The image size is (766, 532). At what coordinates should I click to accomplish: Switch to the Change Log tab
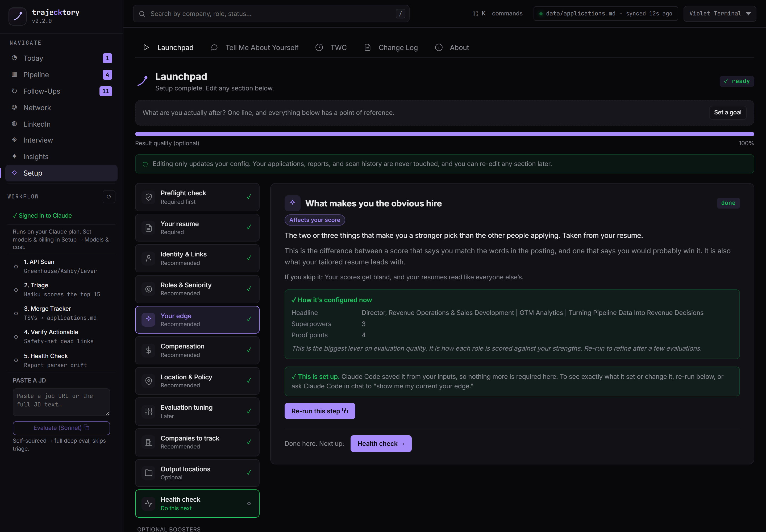click(391, 48)
